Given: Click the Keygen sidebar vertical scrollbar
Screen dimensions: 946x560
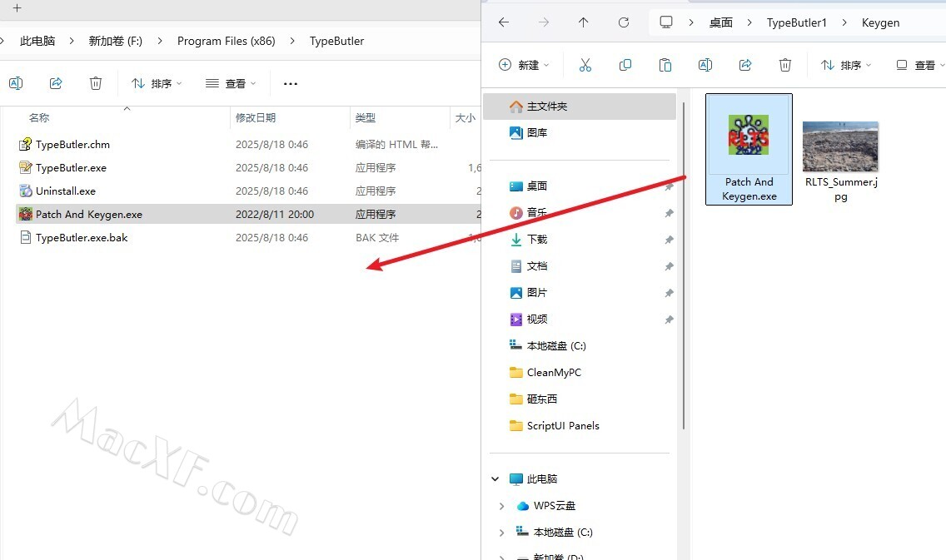Looking at the screenshot, I should click(684, 265).
